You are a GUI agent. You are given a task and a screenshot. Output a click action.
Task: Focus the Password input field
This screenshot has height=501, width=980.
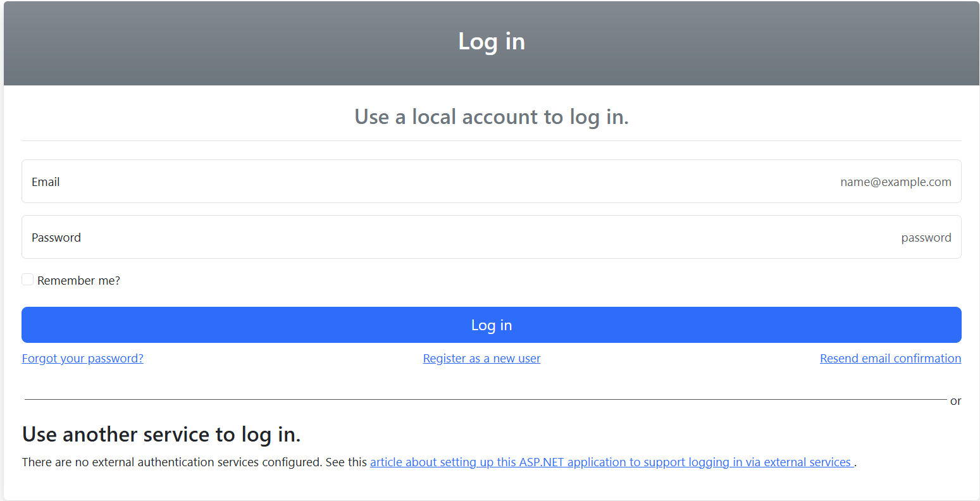(x=443, y=237)
